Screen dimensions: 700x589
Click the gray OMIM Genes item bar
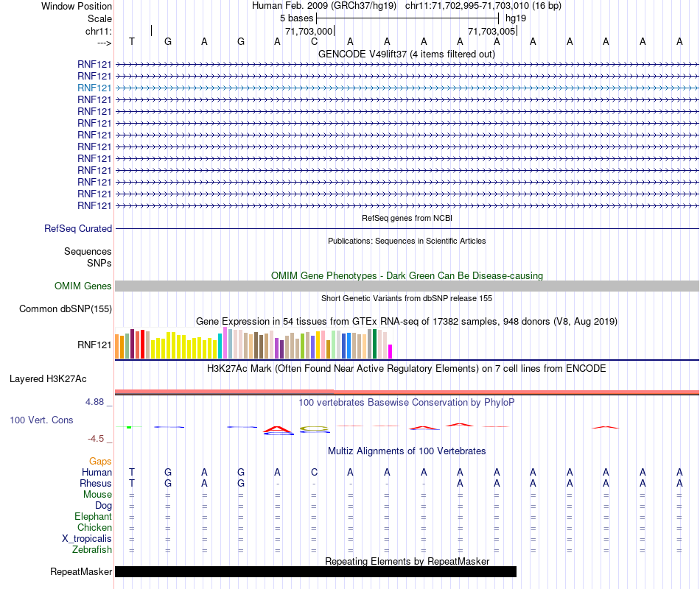(x=407, y=286)
